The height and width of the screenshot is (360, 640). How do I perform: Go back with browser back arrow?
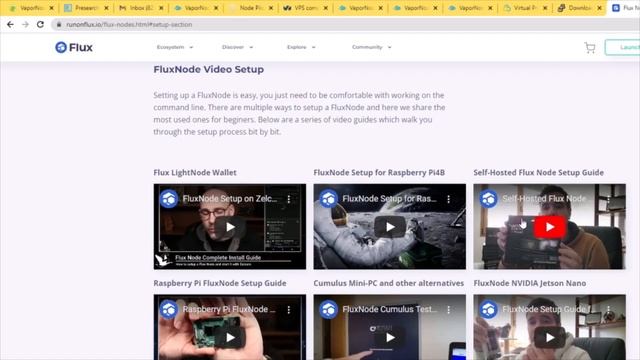[11, 24]
